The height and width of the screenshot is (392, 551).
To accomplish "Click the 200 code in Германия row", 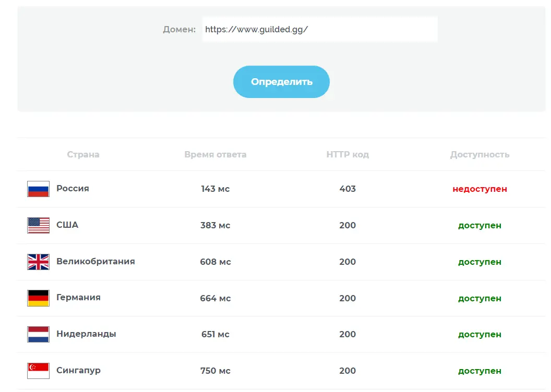I will pos(348,298).
